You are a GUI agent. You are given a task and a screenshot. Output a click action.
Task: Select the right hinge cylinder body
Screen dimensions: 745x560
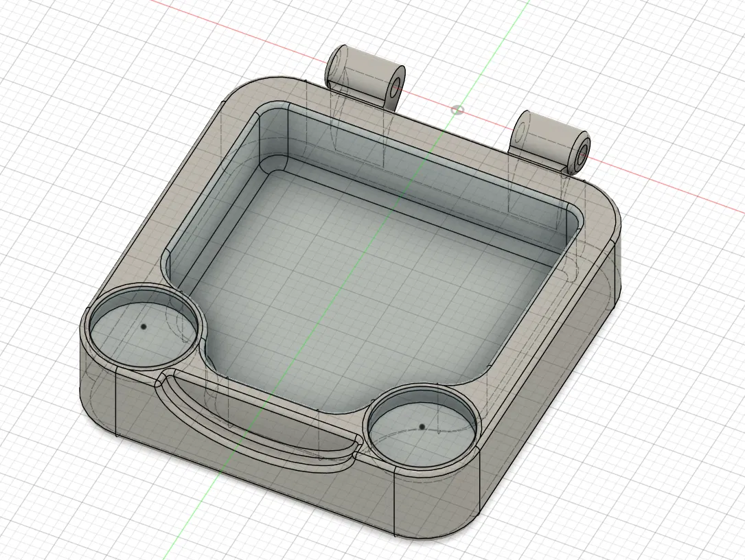pos(551,143)
